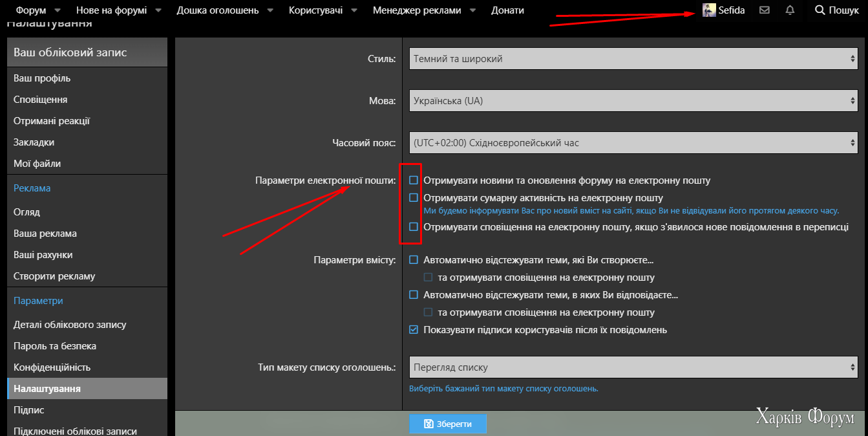Image resolution: width=868 pixels, height=436 pixels.
Task: Open Ваш профіль sidebar link
Action: tap(42, 78)
